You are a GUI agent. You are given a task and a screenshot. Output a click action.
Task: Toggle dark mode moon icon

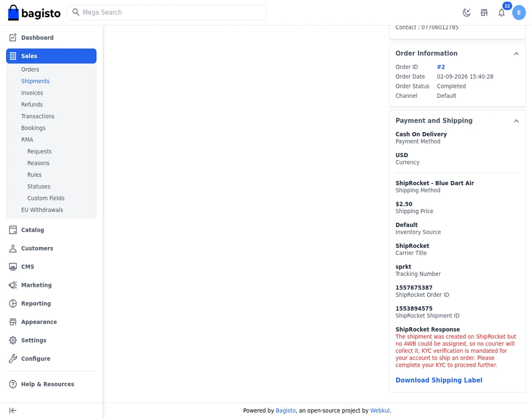pyautogui.click(x=467, y=12)
